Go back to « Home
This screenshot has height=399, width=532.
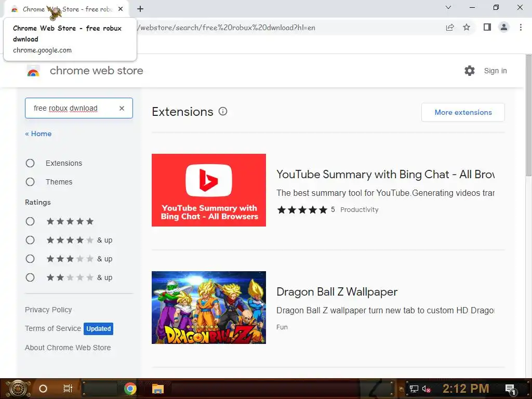38,134
